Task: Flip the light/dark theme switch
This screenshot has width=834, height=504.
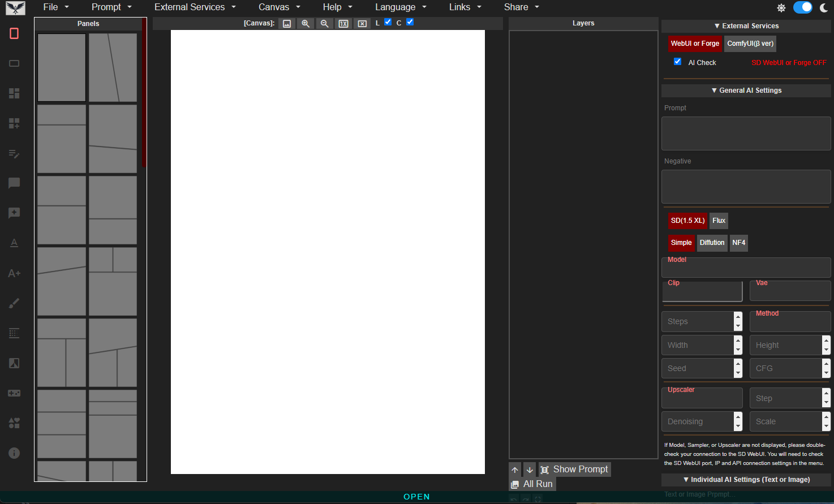Action: (802, 7)
